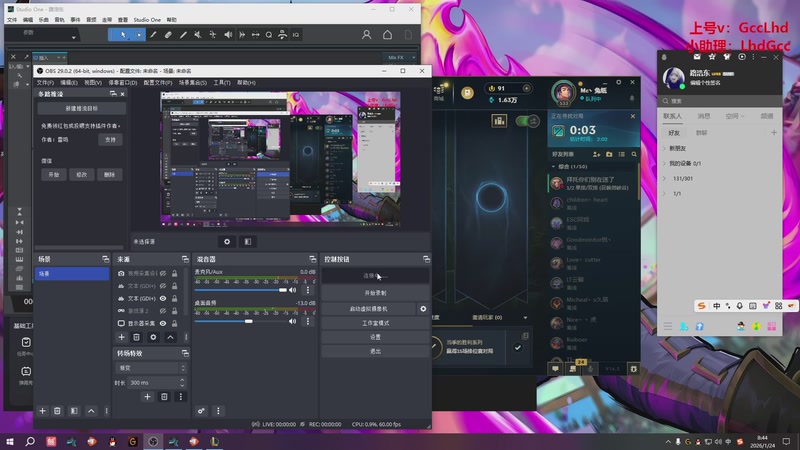This screenshot has width=800, height=450.
Task: Open Studio One Start page home icon
Action: click(387, 35)
